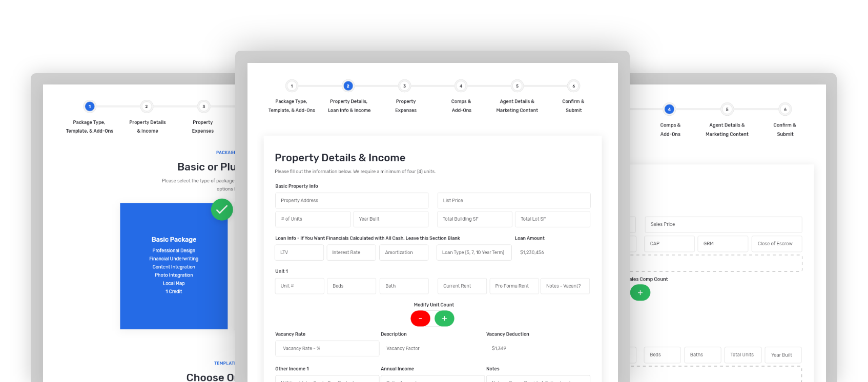Click step 1 circle in left window

coord(90,107)
